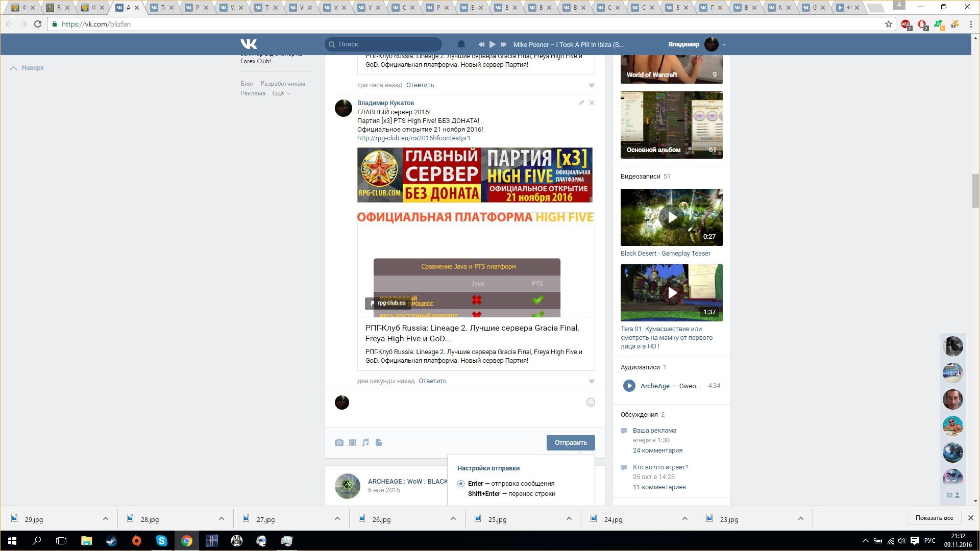980x551 pixels.
Task: Click the VK logo home icon
Action: (x=249, y=44)
